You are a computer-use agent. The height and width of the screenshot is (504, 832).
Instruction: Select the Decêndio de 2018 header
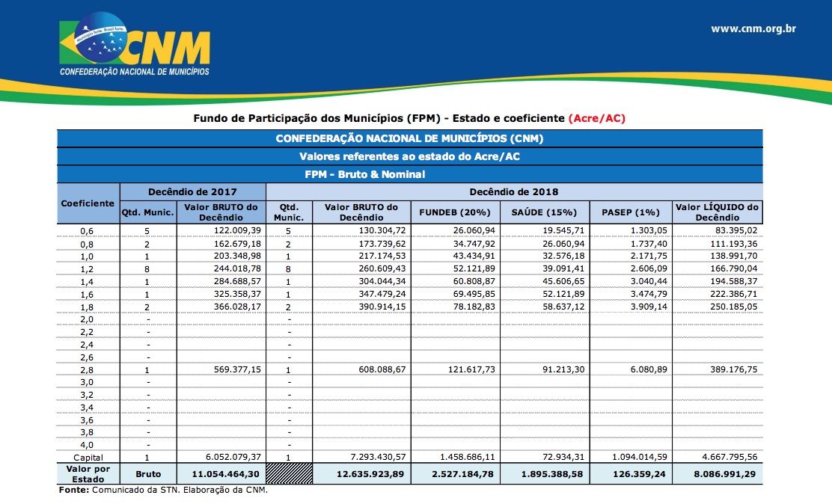513,191
